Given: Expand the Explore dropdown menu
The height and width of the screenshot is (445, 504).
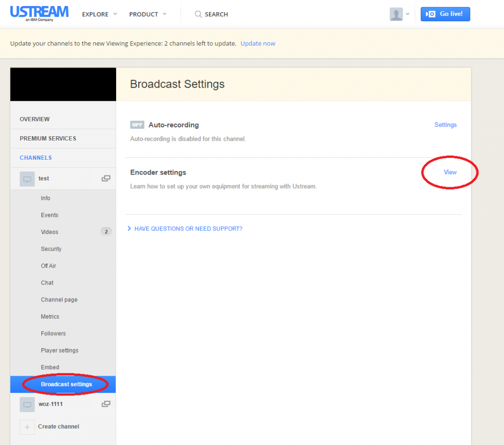Looking at the screenshot, I should coord(99,14).
